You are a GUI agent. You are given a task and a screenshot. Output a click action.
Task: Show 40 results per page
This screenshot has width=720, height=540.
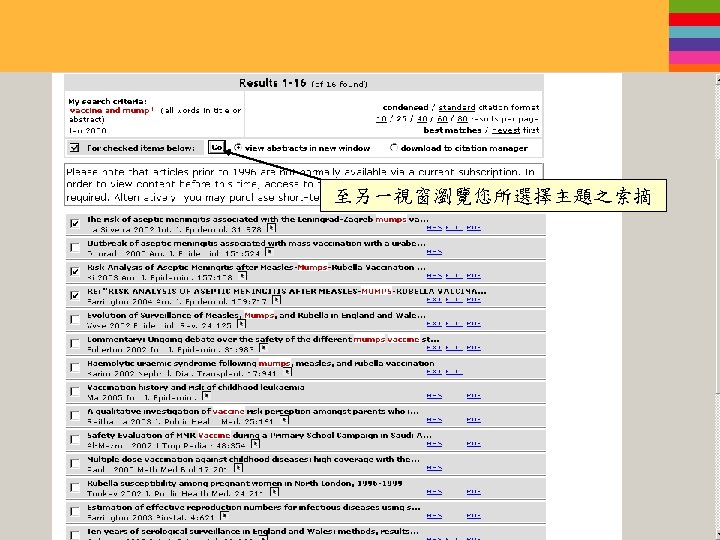422,119
